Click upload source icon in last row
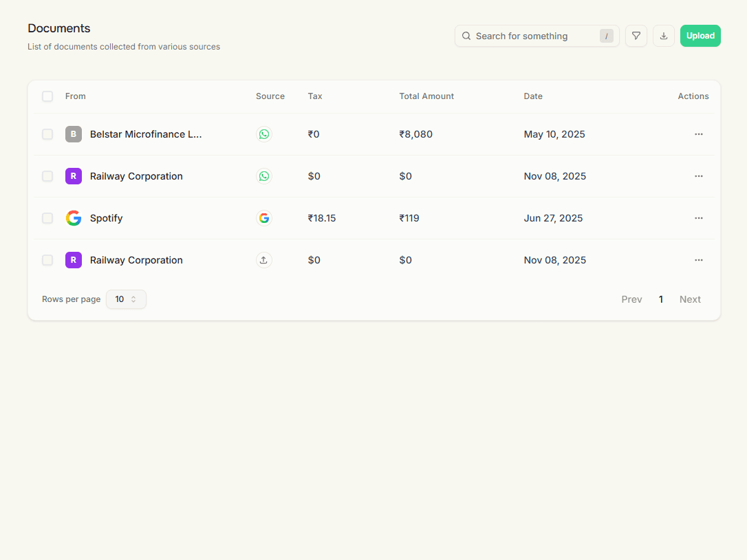Screen dimensions: 747x560 [264, 260]
